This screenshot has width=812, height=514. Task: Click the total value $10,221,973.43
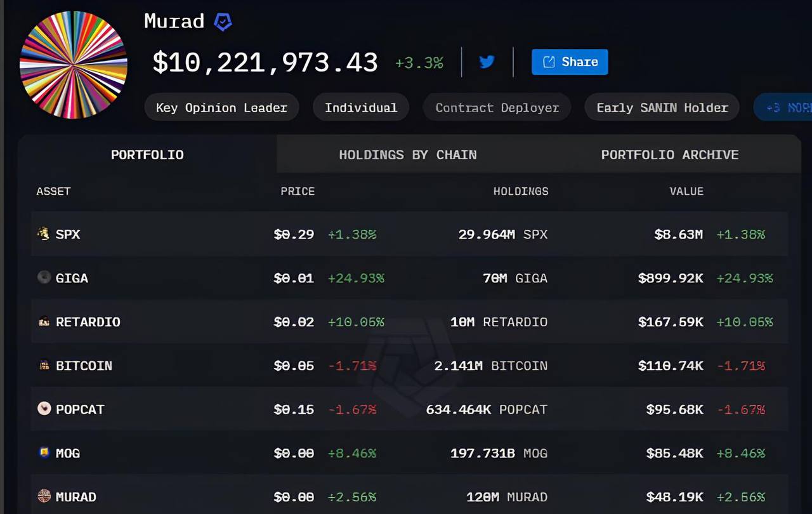tap(265, 62)
